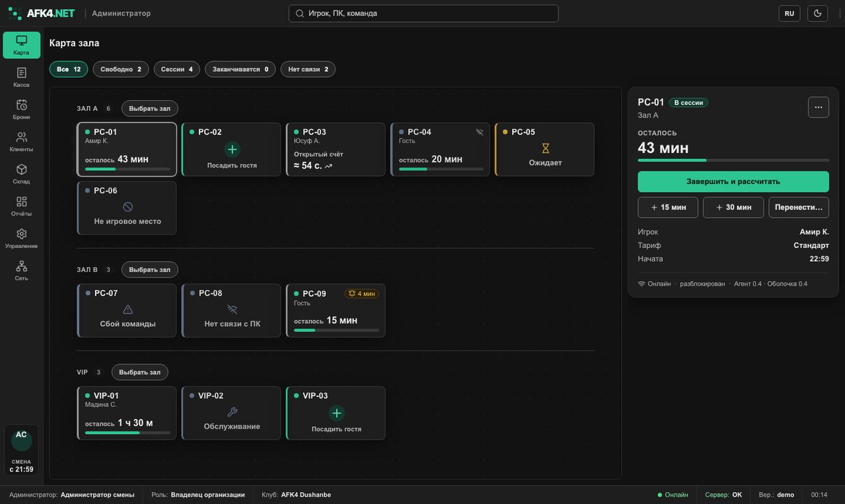
Task: Select the Нет связи 2 filter
Action: coord(308,69)
